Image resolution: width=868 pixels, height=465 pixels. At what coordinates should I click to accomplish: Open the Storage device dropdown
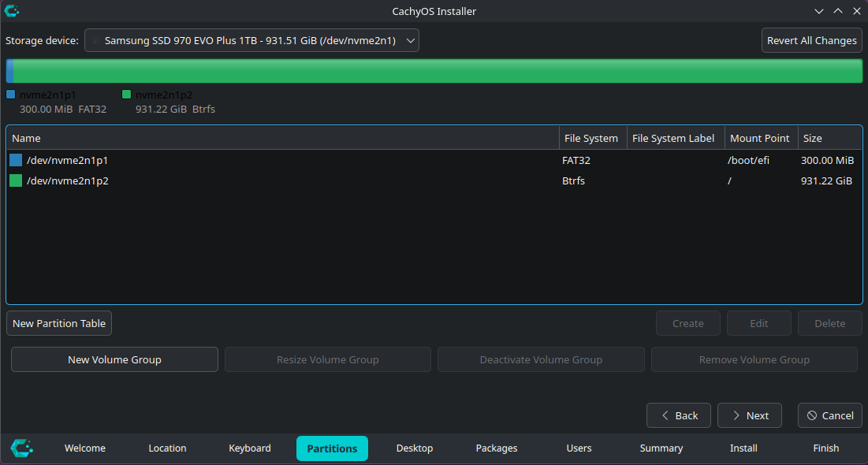251,40
